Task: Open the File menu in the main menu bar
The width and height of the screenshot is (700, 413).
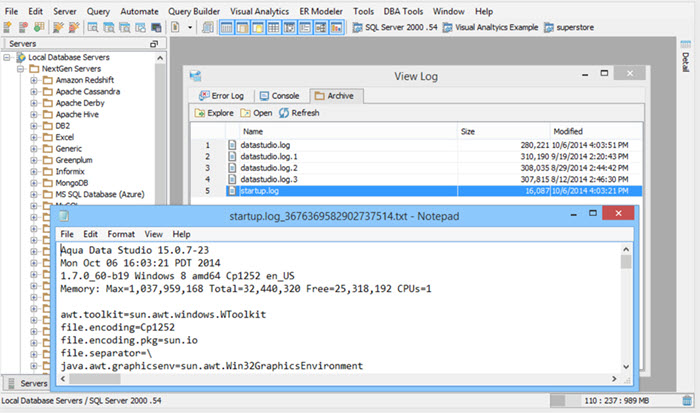Action: coord(11,11)
